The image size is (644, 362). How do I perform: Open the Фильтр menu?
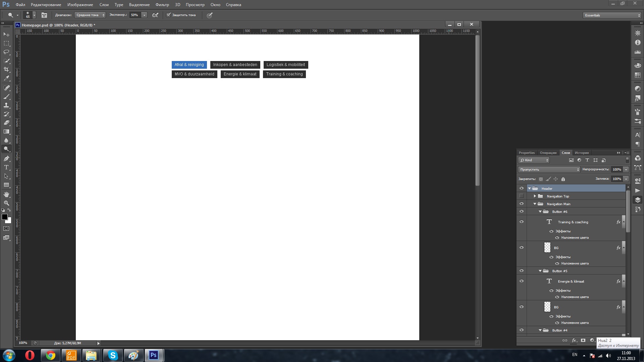click(162, 5)
